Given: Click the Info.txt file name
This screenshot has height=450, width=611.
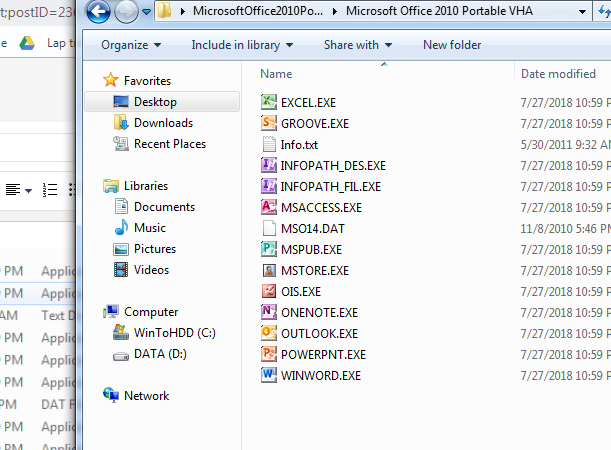Looking at the screenshot, I should tap(299, 145).
